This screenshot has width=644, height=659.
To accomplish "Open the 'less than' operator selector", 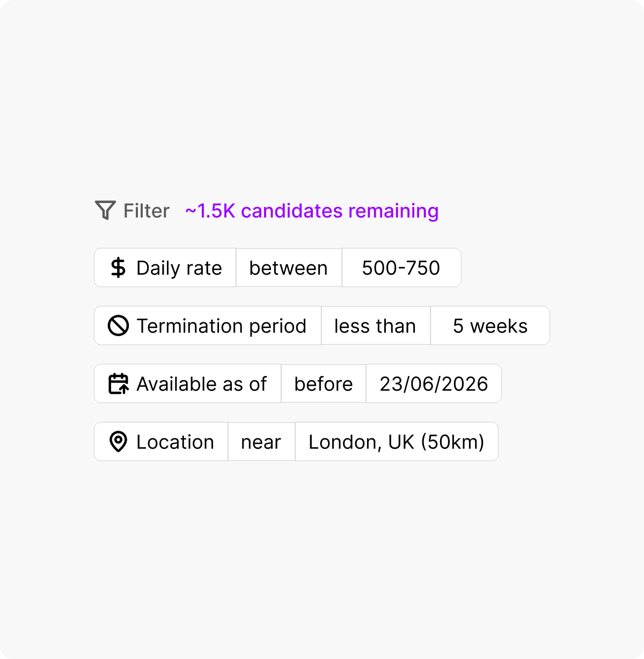I will (x=375, y=325).
